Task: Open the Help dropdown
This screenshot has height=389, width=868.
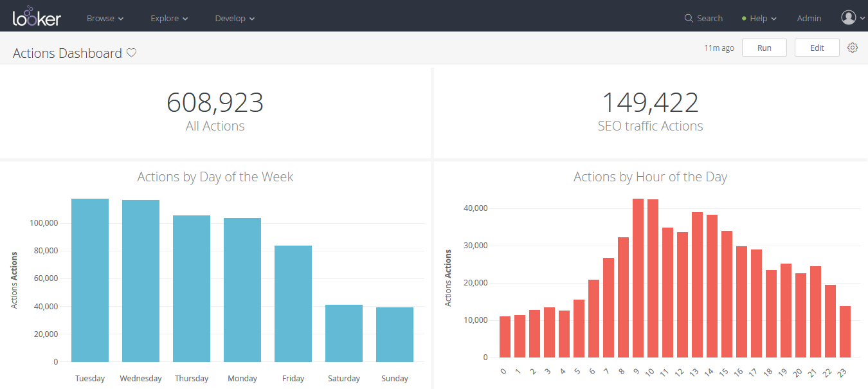Action: pyautogui.click(x=759, y=18)
